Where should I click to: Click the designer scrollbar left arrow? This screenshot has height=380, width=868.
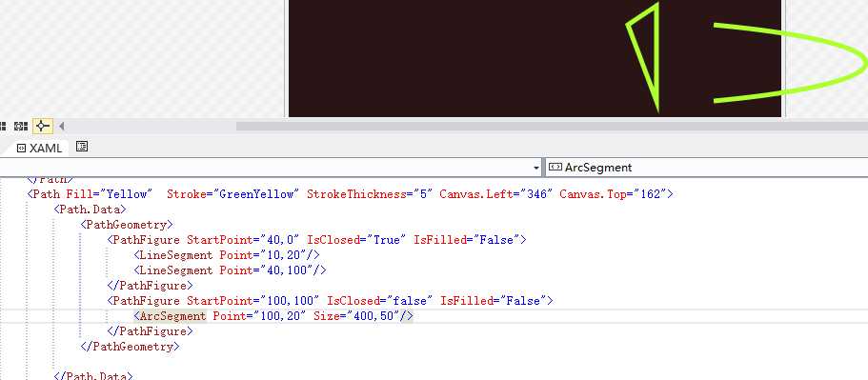click(x=61, y=126)
